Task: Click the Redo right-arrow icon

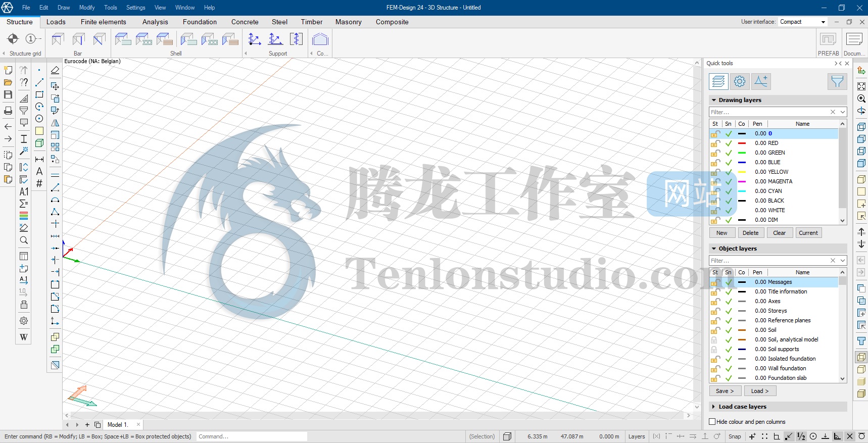Action: pyautogui.click(x=8, y=139)
